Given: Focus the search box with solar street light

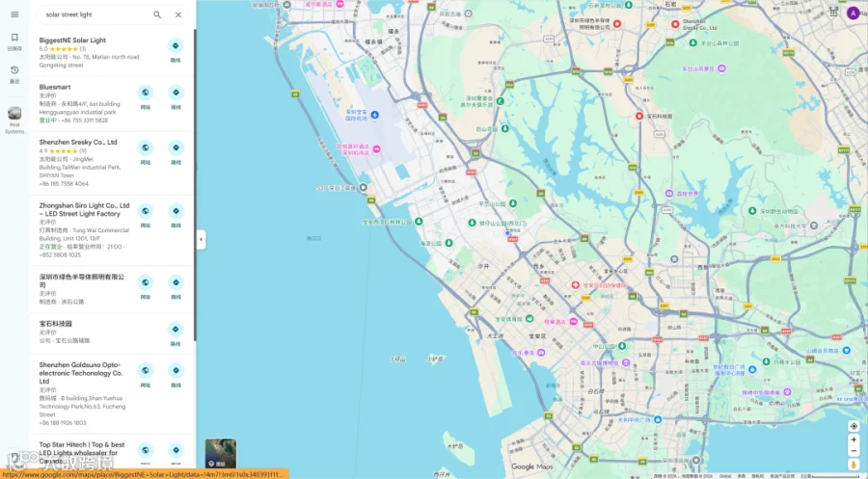Looking at the screenshot, I should click(x=95, y=14).
